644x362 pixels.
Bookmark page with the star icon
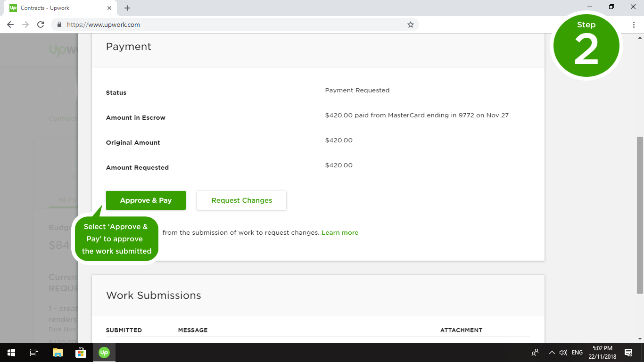[410, 25]
